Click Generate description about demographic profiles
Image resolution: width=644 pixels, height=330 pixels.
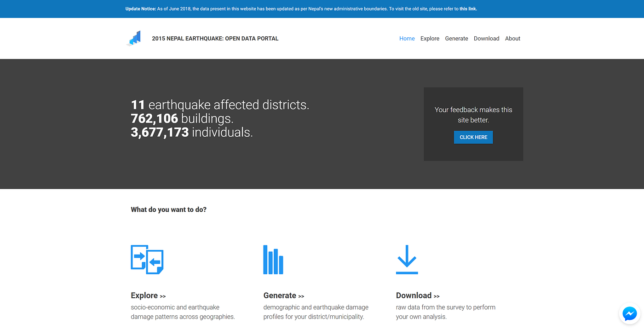click(x=316, y=312)
